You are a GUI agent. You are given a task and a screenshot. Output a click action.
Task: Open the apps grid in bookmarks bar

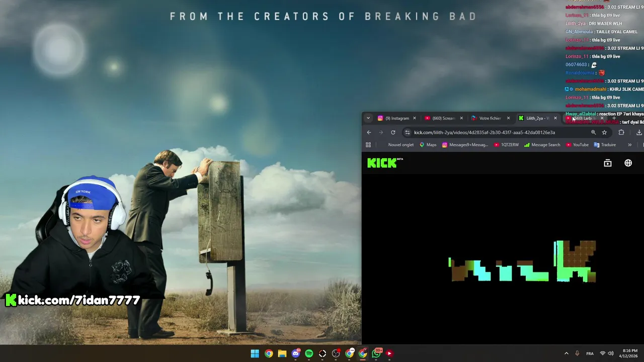tap(368, 145)
